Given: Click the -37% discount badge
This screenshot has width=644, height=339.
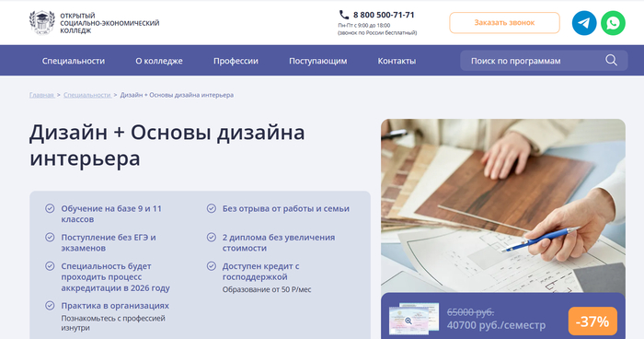Looking at the screenshot, I should point(592,321).
